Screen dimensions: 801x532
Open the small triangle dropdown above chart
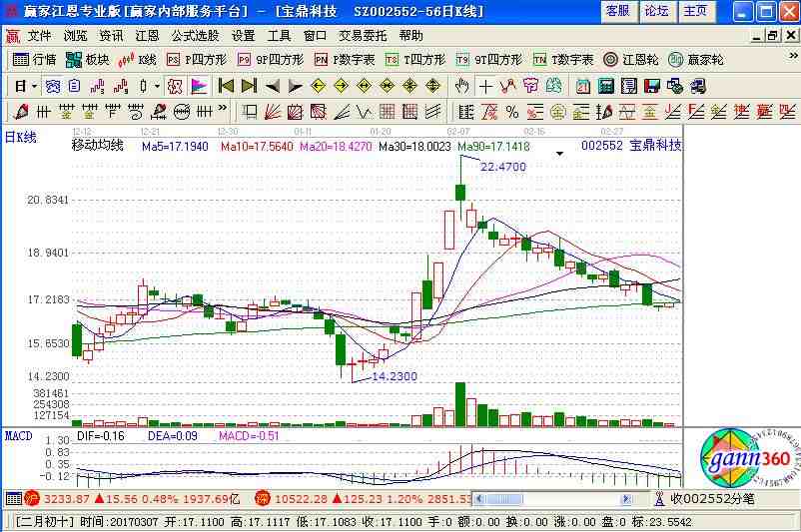[x=560, y=154]
